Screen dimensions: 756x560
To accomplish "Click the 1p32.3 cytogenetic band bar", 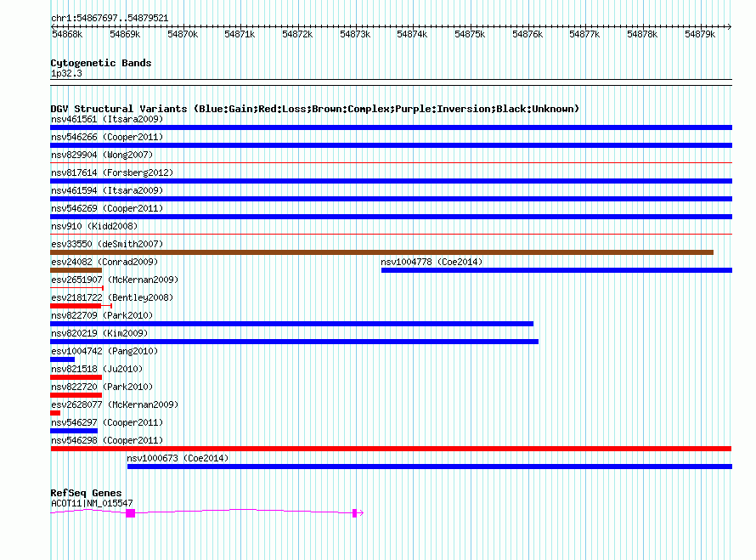I will (x=391, y=82).
